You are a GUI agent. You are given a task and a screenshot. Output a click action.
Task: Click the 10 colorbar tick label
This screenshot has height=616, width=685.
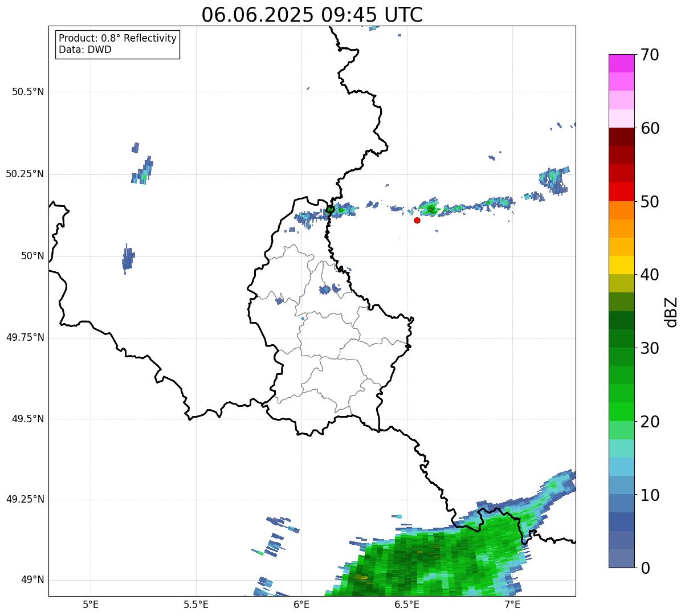[x=650, y=495]
